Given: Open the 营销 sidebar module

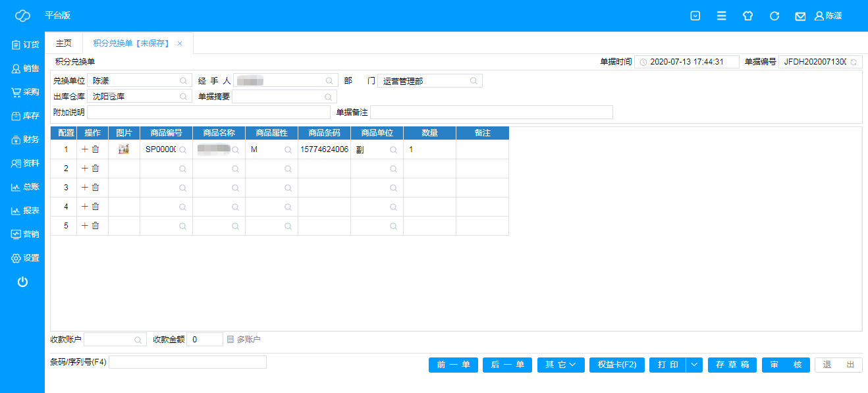Looking at the screenshot, I should [x=25, y=234].
